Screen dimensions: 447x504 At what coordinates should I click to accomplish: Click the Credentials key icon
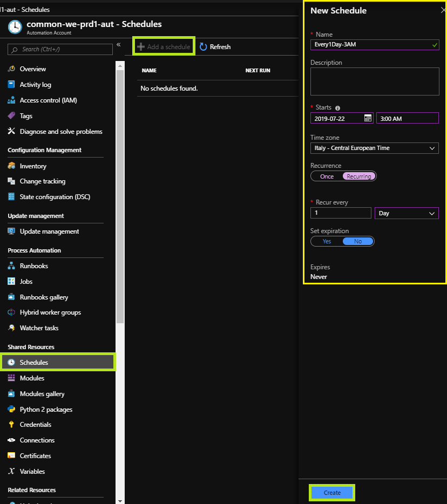pyautogui.click(x=11, y=425)
